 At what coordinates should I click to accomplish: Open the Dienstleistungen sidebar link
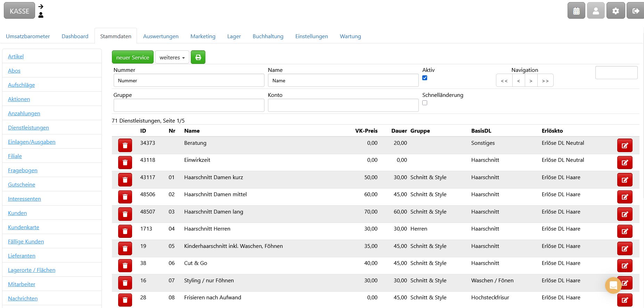pos(28,127)
